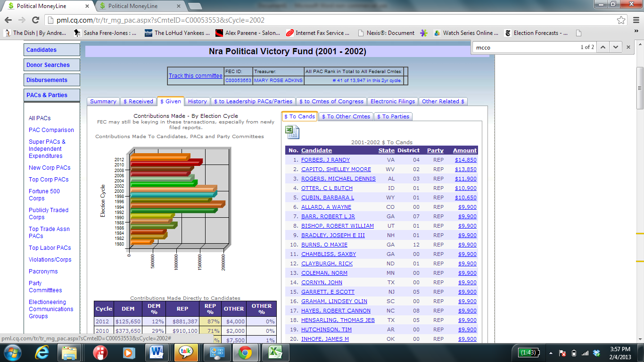Click the Dropbox tray icon

[596, 353]
